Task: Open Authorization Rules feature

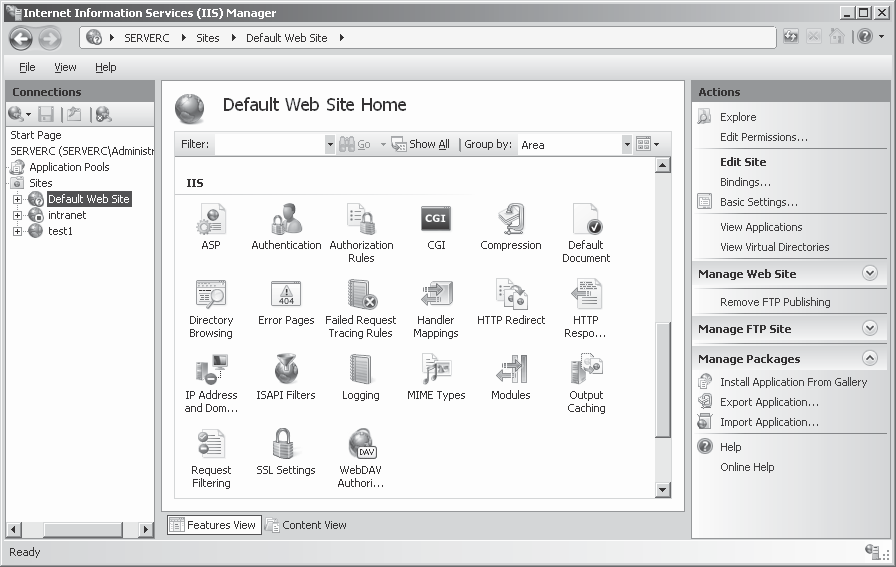Action: coord(361,233)
